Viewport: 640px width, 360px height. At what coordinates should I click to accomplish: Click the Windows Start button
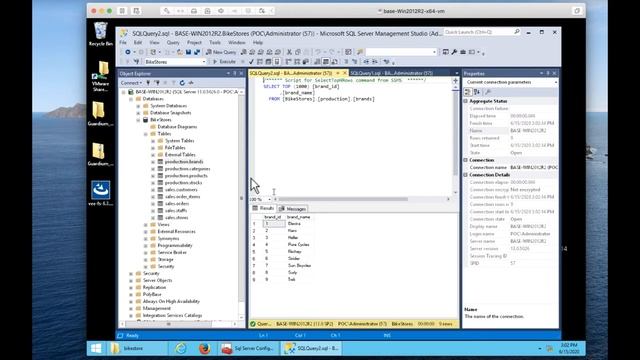tap(96, 348)
